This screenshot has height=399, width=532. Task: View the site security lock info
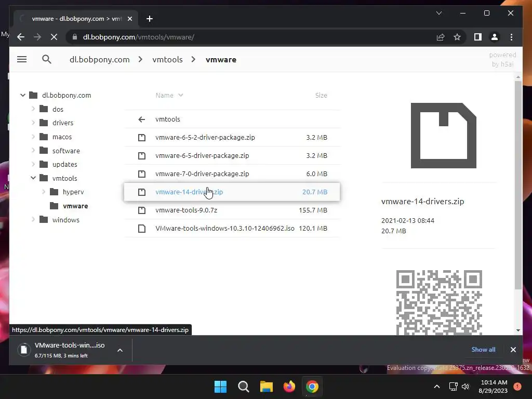(75, 37)
